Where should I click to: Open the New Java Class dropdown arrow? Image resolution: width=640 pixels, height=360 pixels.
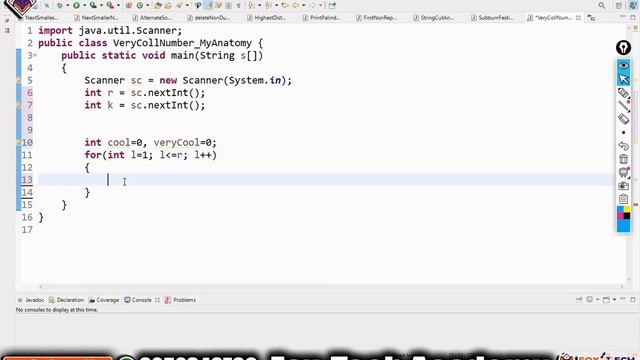pos(148,5)
